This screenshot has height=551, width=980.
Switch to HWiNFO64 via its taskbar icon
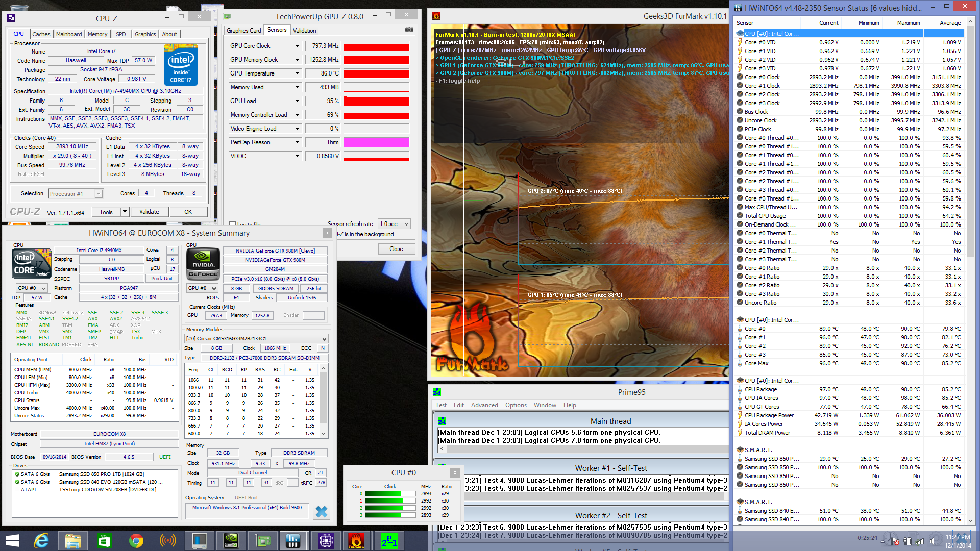(x=293, y=540)
